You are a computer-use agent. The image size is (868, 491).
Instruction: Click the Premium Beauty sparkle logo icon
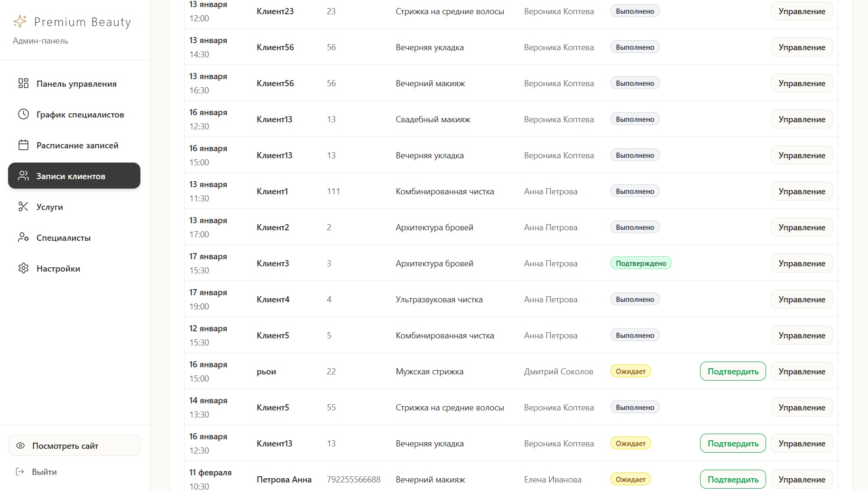click(20, 21)
